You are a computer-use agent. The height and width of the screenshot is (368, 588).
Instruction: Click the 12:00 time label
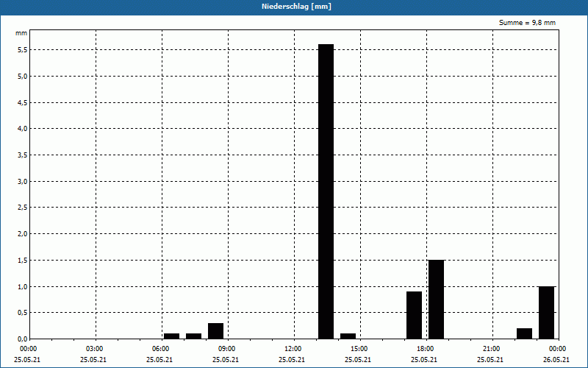(293, 349)
